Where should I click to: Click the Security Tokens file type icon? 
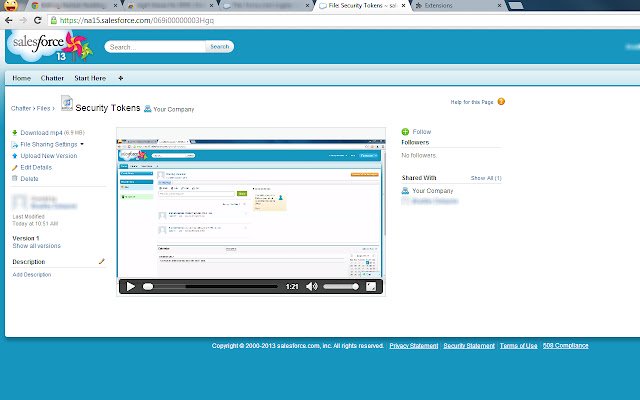click(x=67, y=103)
